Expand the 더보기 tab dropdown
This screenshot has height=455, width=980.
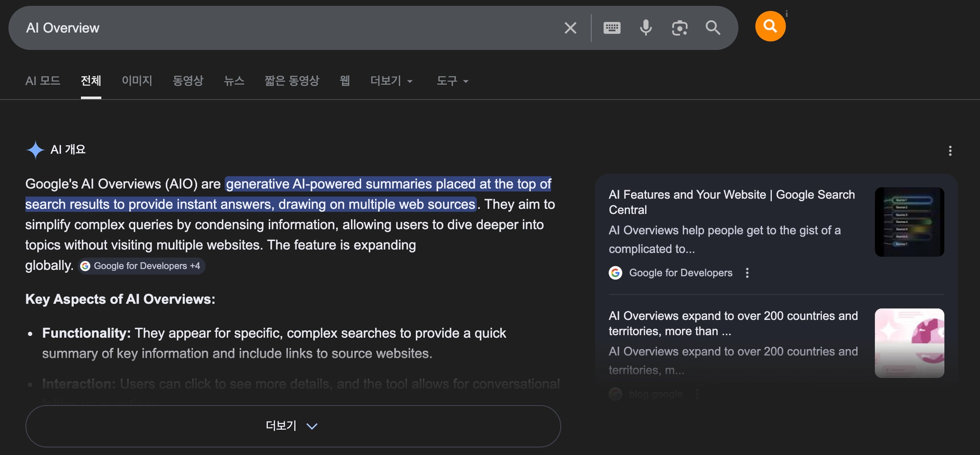(391, 81)
